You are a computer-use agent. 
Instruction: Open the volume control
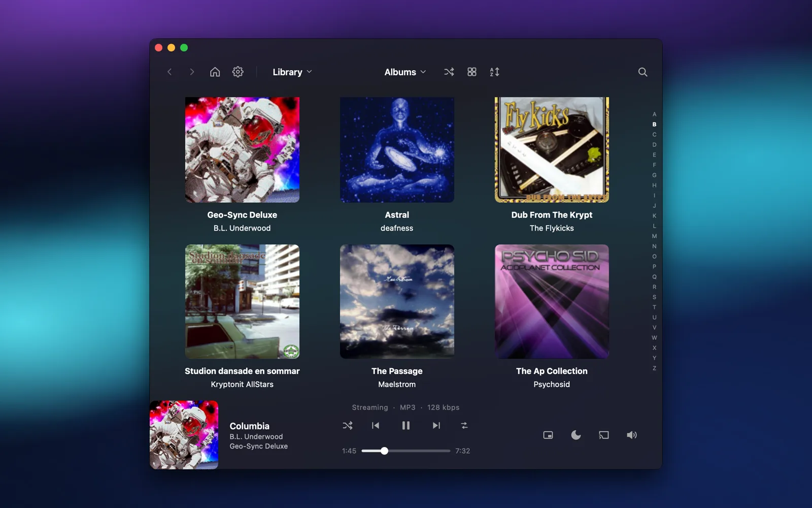point(632,435)
